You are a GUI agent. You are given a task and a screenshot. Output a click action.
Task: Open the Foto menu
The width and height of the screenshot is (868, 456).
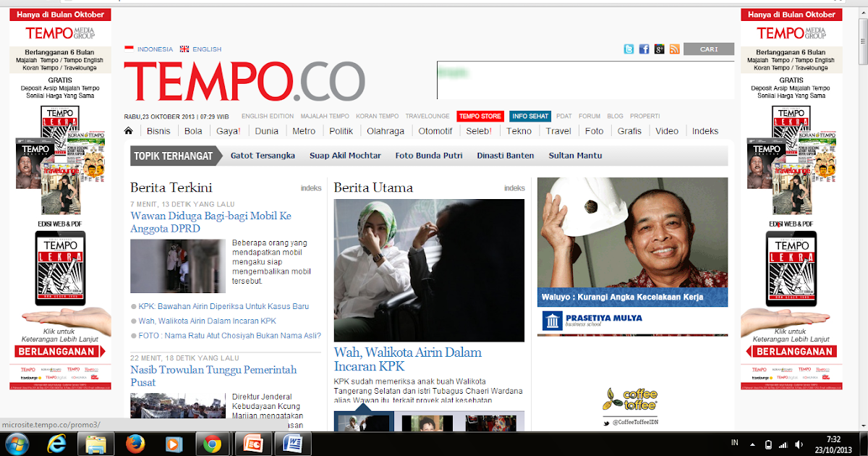[x=594, y=131]
